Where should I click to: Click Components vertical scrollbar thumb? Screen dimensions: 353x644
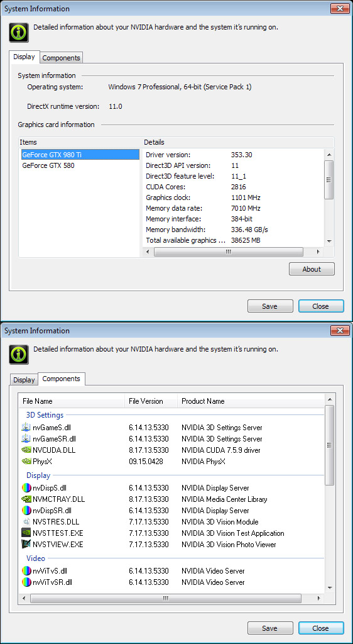click(329, 445)
